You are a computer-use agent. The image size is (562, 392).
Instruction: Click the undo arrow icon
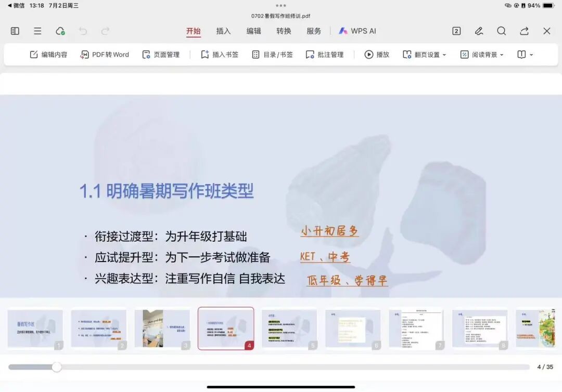coord(83,31)
